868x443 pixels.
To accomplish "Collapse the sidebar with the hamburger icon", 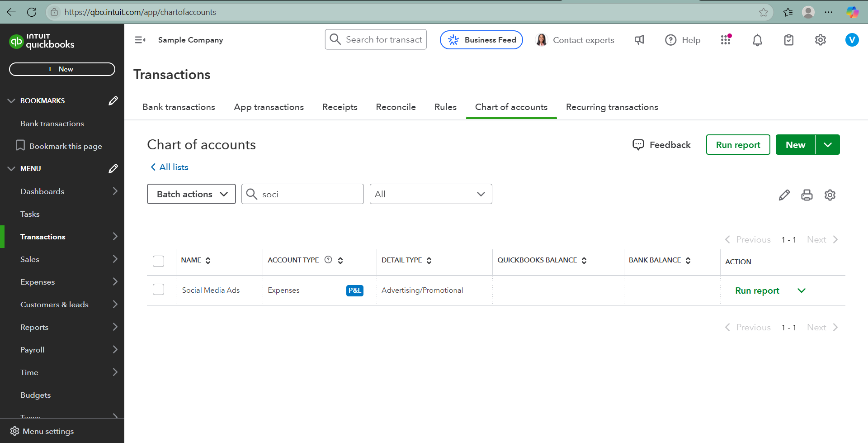I will click(x=140, y=40).
